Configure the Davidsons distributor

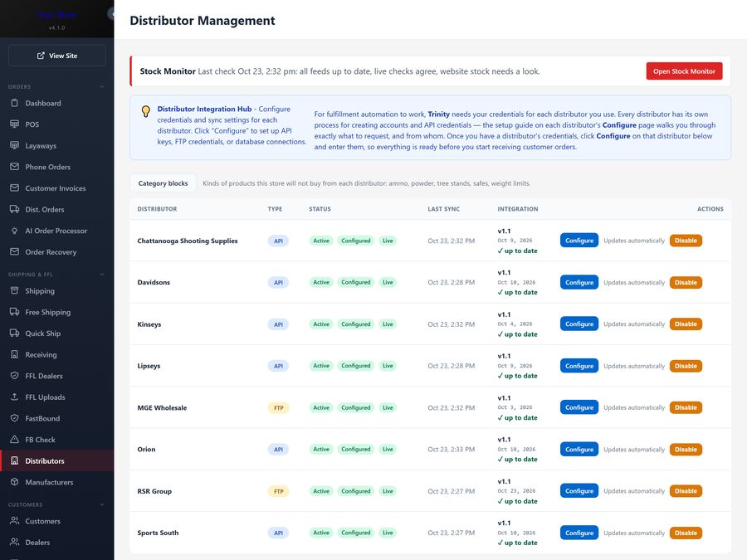(x=579, y=282)
